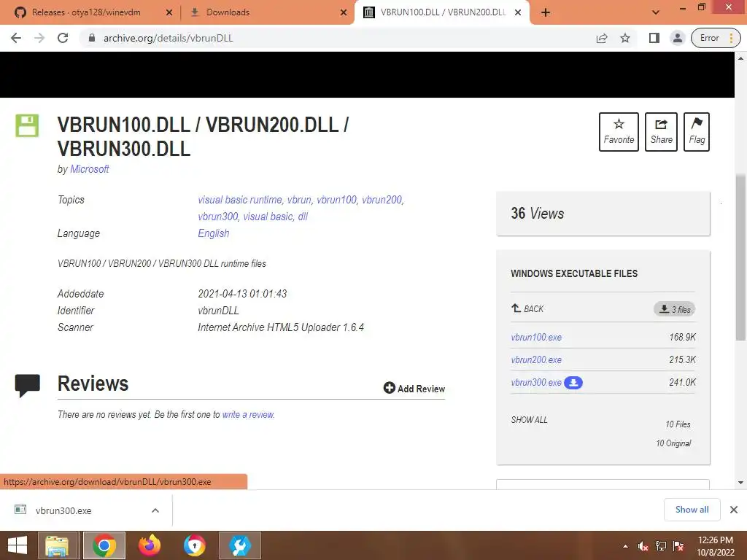Flag this item with Flag button
The width and height of the screenshot is (747, 560).
click(697, 132)
